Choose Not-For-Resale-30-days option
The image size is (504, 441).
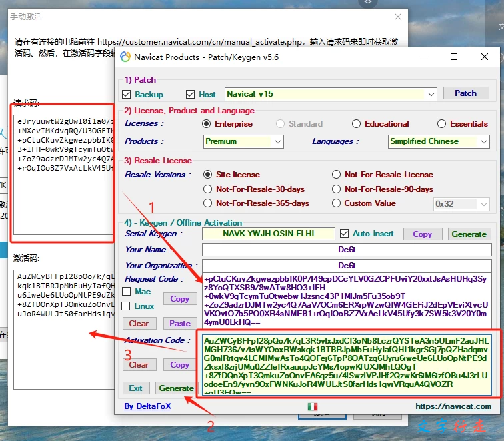pyautogui.click(x=207, y=189)
